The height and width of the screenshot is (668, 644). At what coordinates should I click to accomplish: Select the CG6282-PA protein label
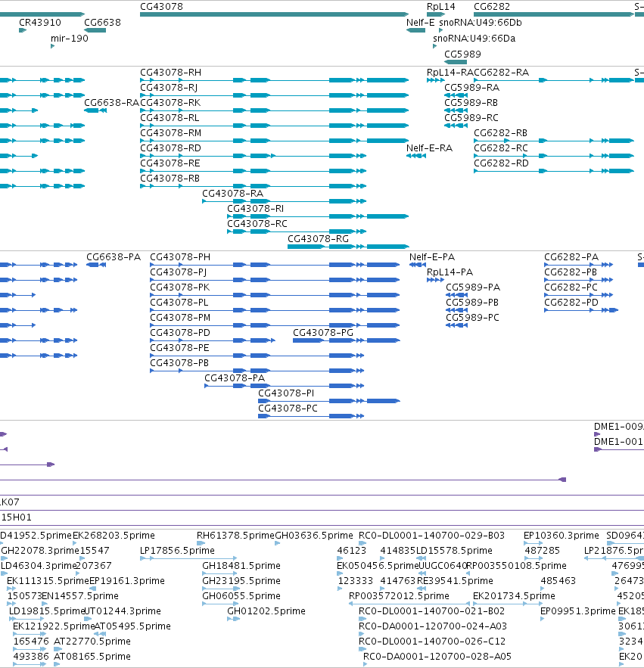(571, 257)
